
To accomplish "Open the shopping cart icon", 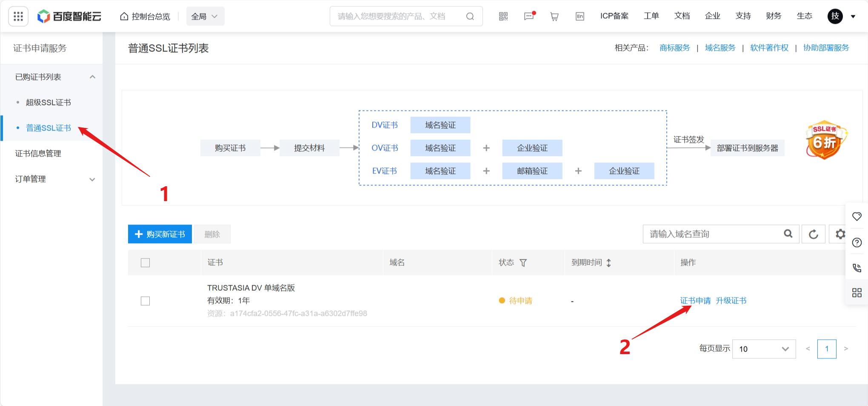I will click(x=554, y=16).
